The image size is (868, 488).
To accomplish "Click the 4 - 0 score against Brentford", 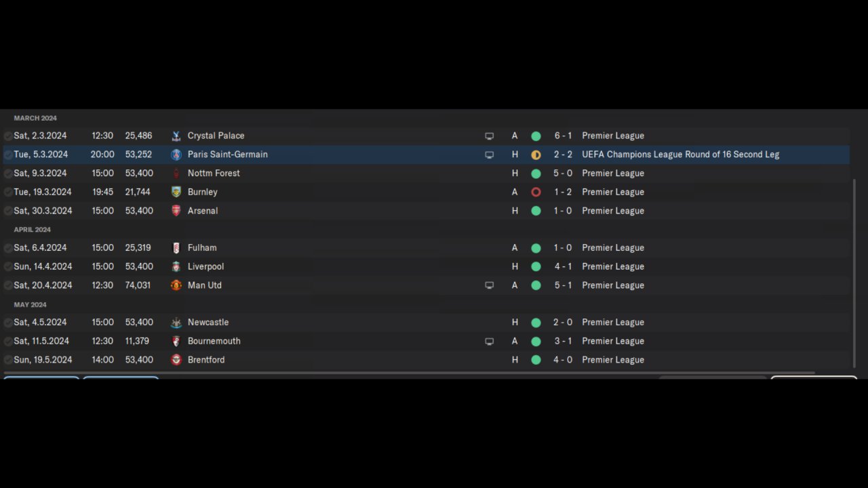I will pyautogui.click(x=563, y=360).
